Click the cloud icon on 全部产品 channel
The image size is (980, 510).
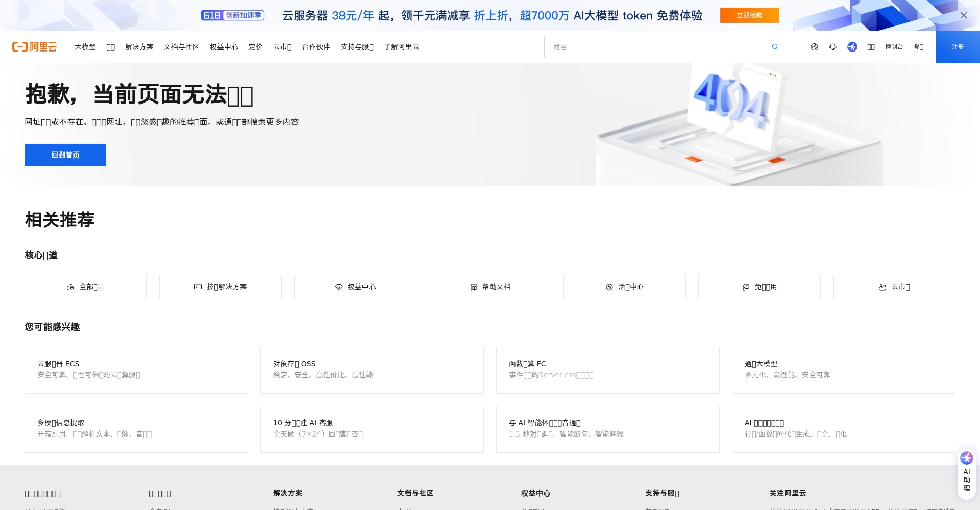(70, 287)
